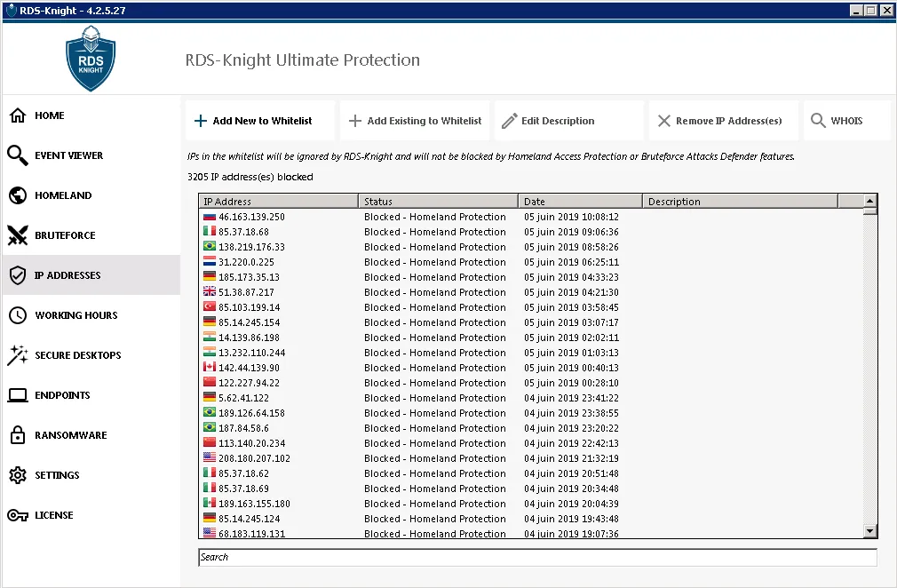This screenshot has height=588, width=897.
Task: Click the date 05 juin 2019 09:06:36
Action: coord(571,232)
